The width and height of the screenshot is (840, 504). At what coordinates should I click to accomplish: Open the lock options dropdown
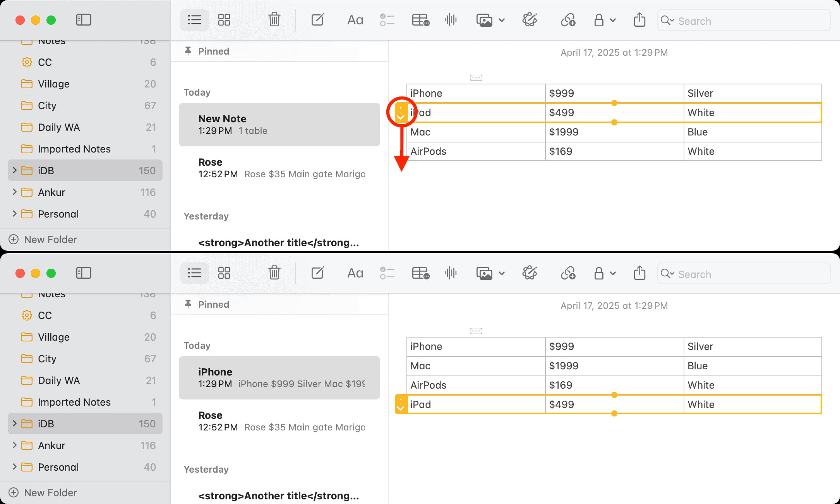coord(612,20)
